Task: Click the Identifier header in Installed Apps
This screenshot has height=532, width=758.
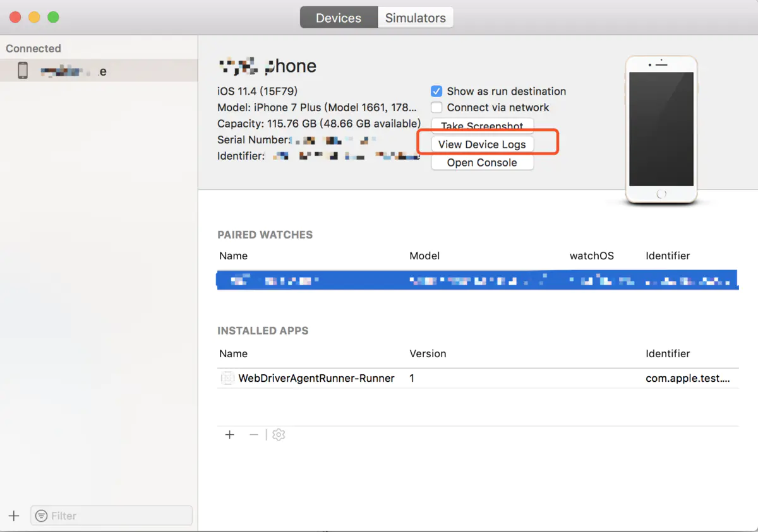Action: point(668,353)
